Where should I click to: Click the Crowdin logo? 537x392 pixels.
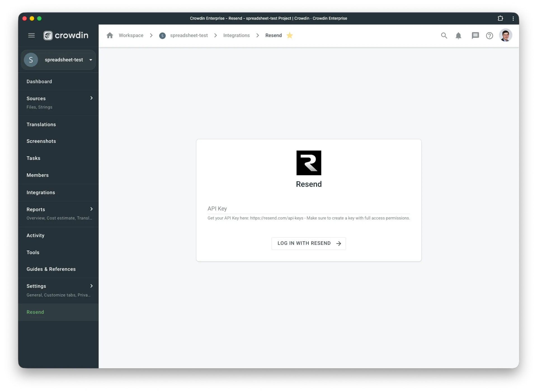pyautogui.click(x=66, y=35)
